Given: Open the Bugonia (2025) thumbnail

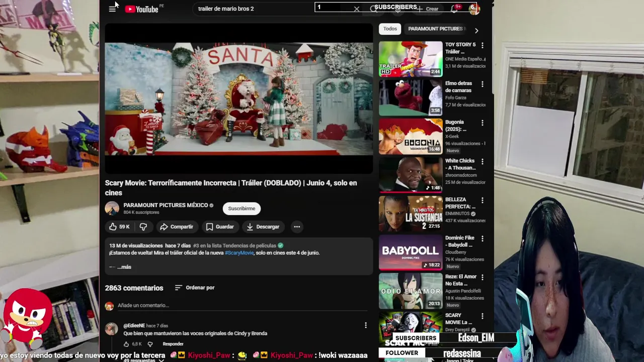Looking at the screenshot, I should (x=411, y=136).
